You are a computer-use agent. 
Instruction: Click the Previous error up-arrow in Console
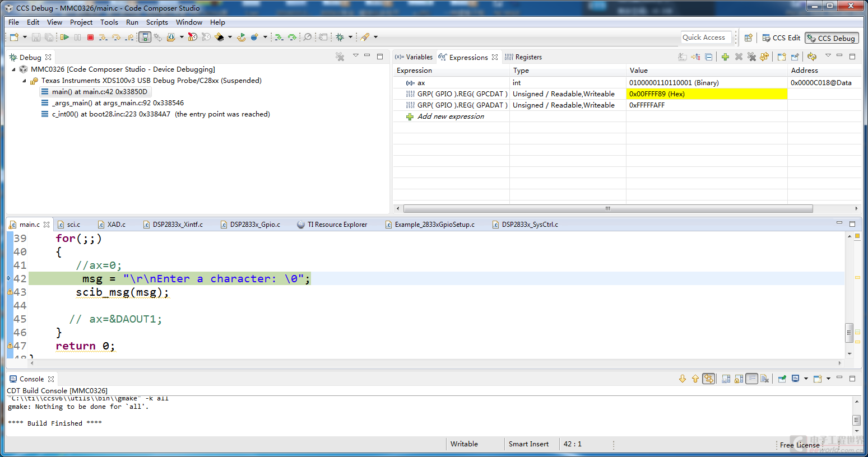(695, 379)
